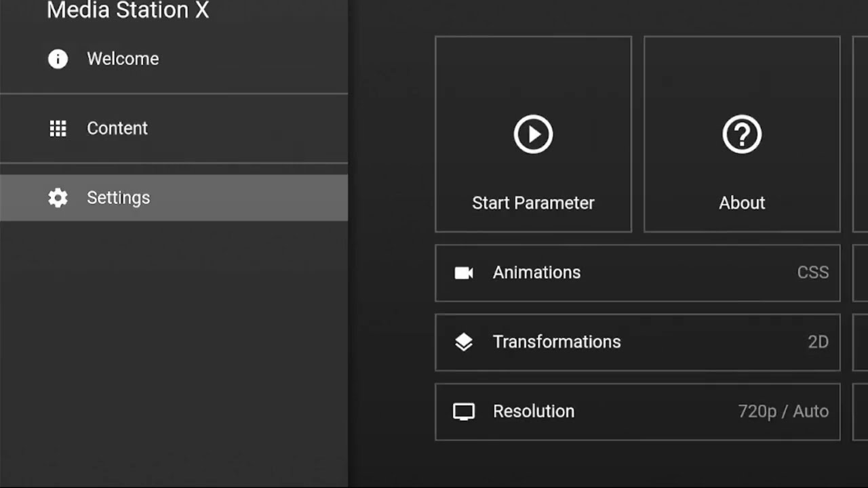This screenshot has height=488, width=868.
Task: Open the About tile
Action: (x=742, y=134)
